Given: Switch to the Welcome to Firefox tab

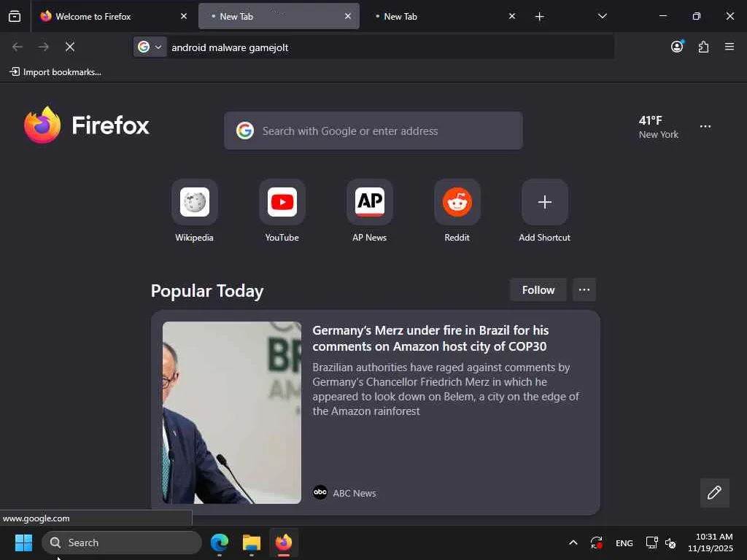Looking at the screenshot, I should (113, 17).
